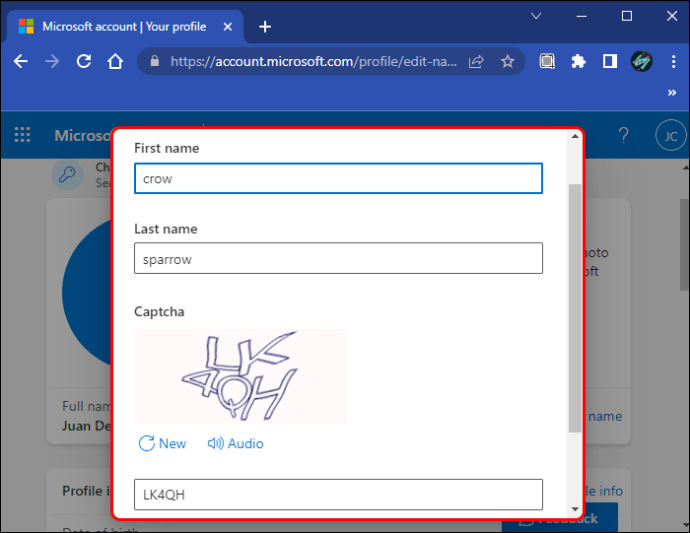Maximize the browser window
The image size is (690, 533).
tap(627, 16)
